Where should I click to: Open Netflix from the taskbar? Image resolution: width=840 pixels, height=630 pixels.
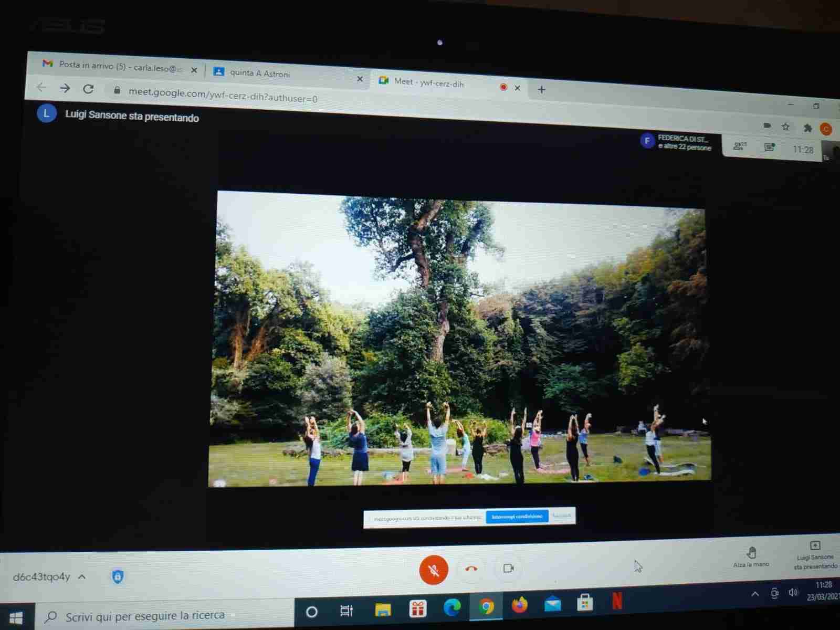click(x=617, y=602)
